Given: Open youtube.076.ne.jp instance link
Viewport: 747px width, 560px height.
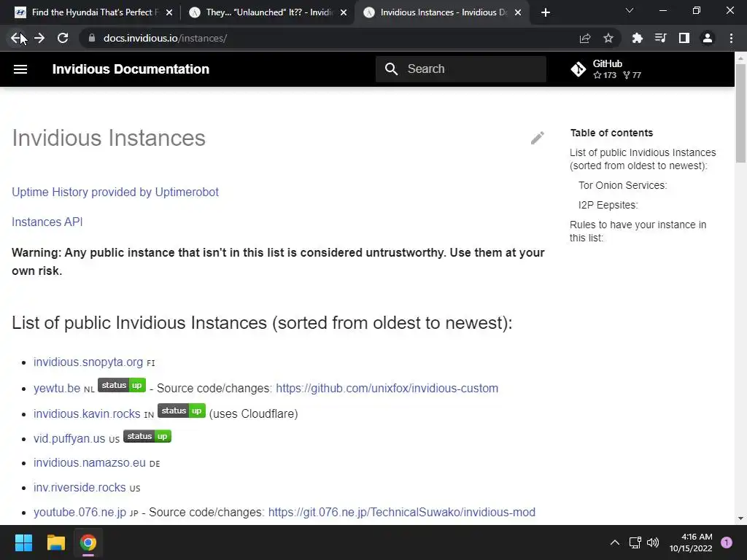Looking at the screenshot, I should pos(80,512).
